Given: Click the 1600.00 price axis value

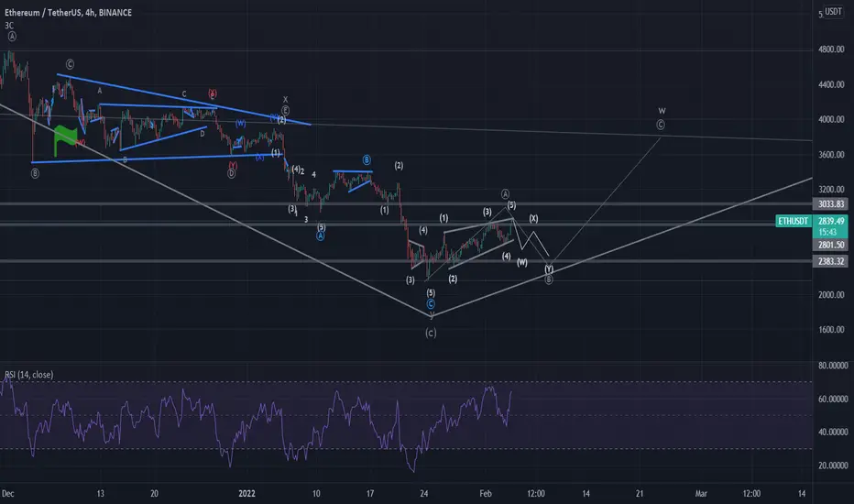Looking at the screenshot, I should [x=831, y=330].
